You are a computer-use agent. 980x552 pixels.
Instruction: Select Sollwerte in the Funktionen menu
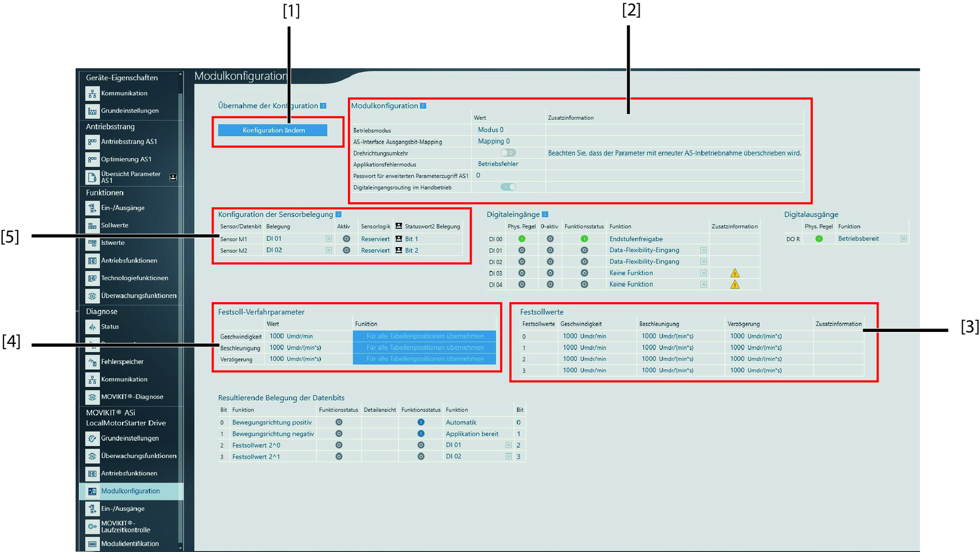click(x=115, y=225)
